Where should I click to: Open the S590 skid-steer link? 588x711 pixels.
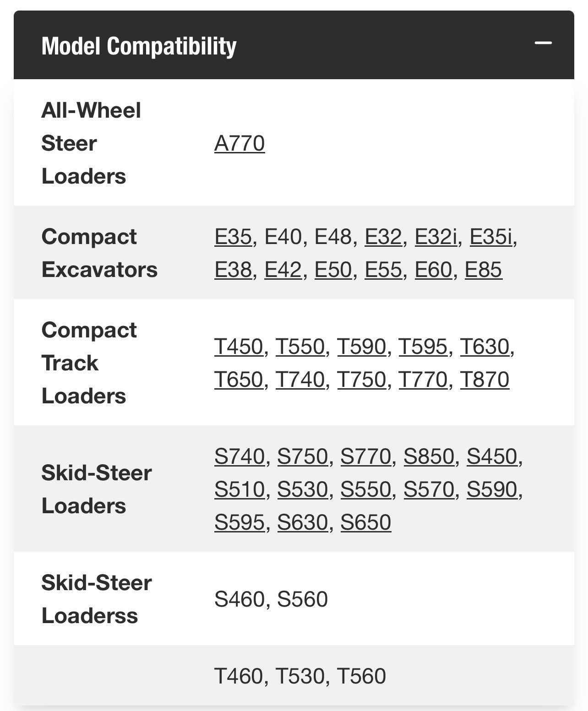492,490
